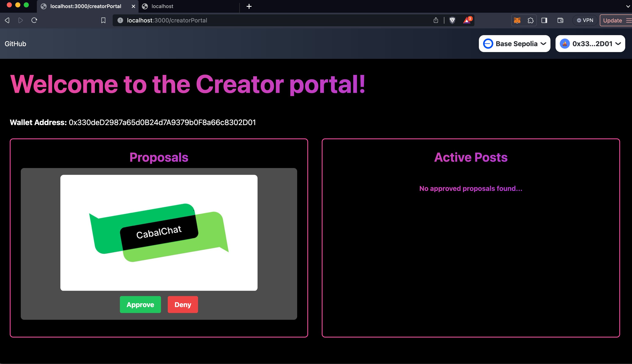Share the page via the share icon

coord(436,20)
